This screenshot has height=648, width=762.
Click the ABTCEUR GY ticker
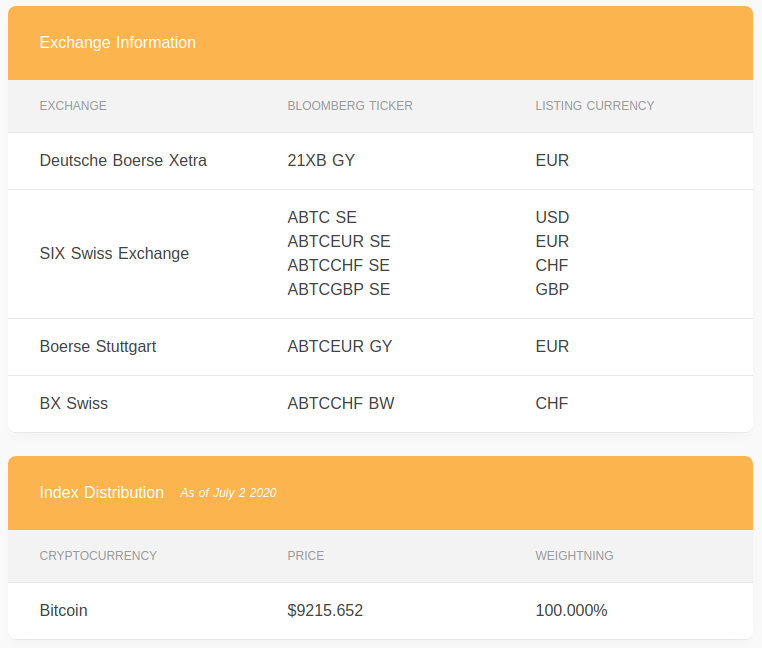[340, 347]
